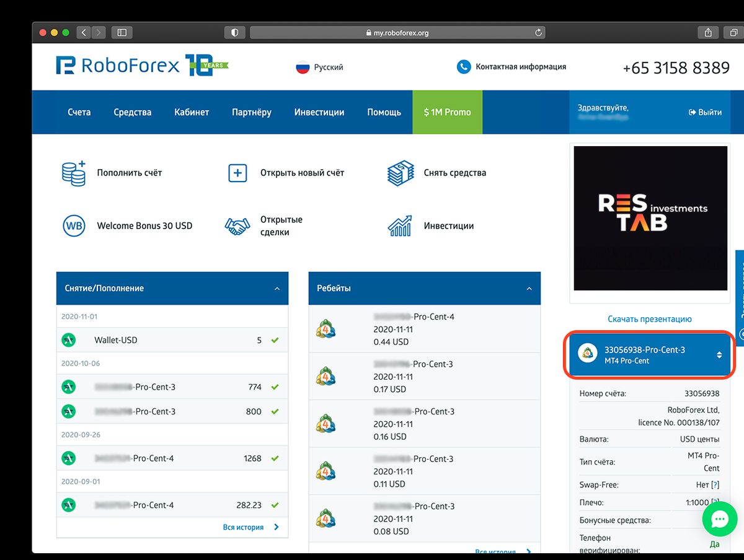Click the MT4 icon on the 0.16 USD rebate
744x560 pixels.
325,424
